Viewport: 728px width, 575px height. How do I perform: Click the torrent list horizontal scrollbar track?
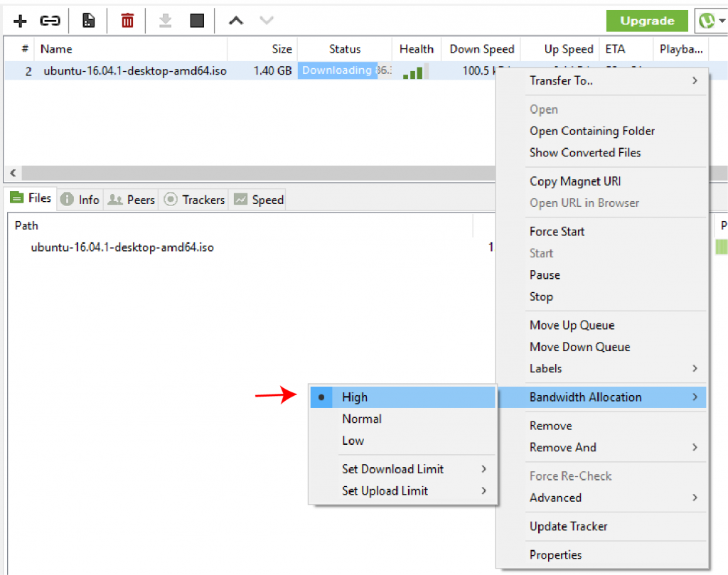(257, 173)
